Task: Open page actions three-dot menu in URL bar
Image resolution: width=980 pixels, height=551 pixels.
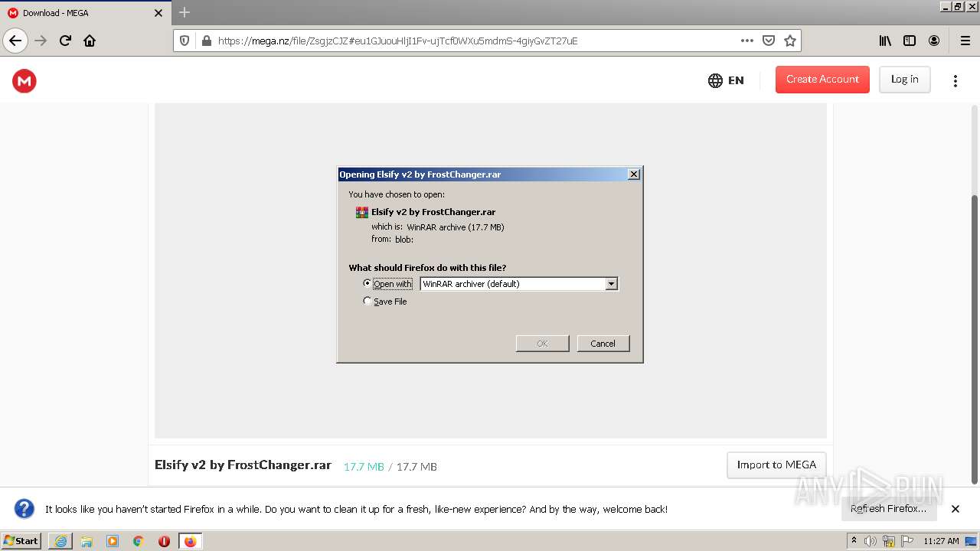Action: tap(747, 41)
